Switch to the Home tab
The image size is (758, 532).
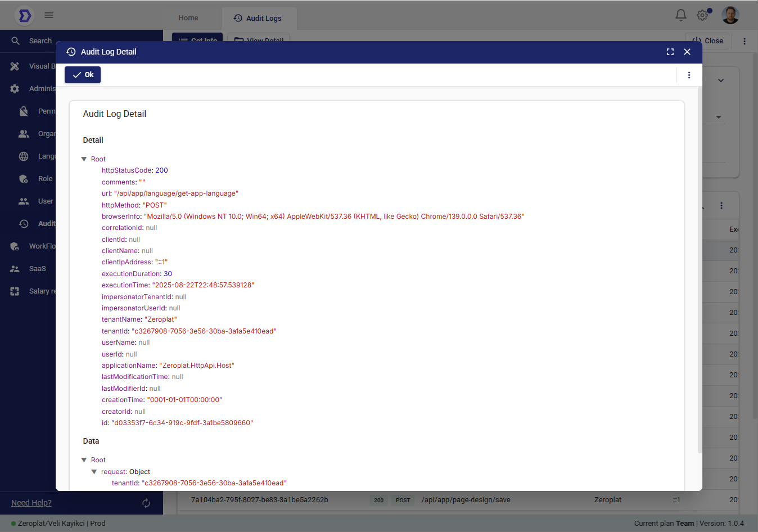[188, 18]
